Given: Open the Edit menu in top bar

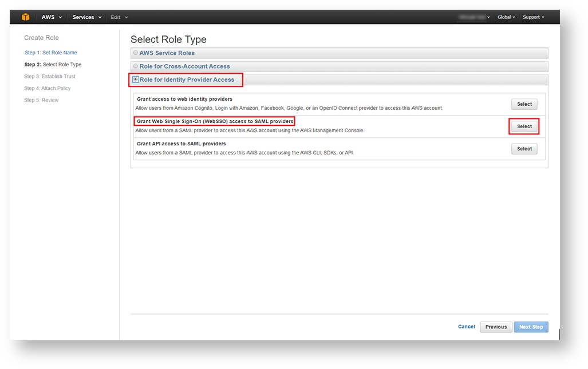Looking at the screenshot, I should [119, 17].
